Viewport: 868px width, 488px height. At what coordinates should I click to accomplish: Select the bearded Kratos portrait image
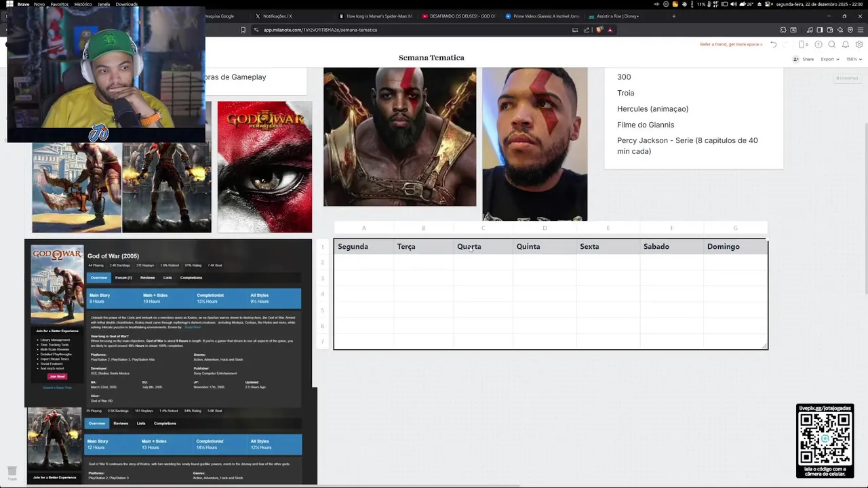399,136
